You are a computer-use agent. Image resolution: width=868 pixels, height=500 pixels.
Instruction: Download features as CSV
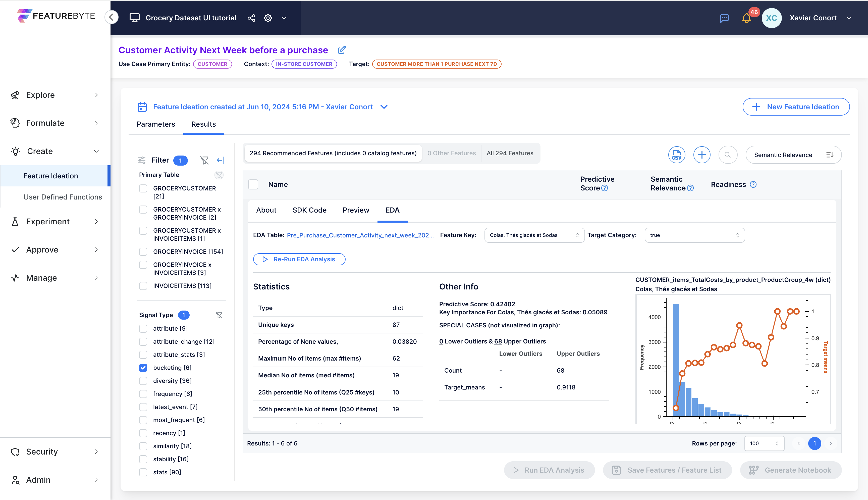click(x=676, y=155)
